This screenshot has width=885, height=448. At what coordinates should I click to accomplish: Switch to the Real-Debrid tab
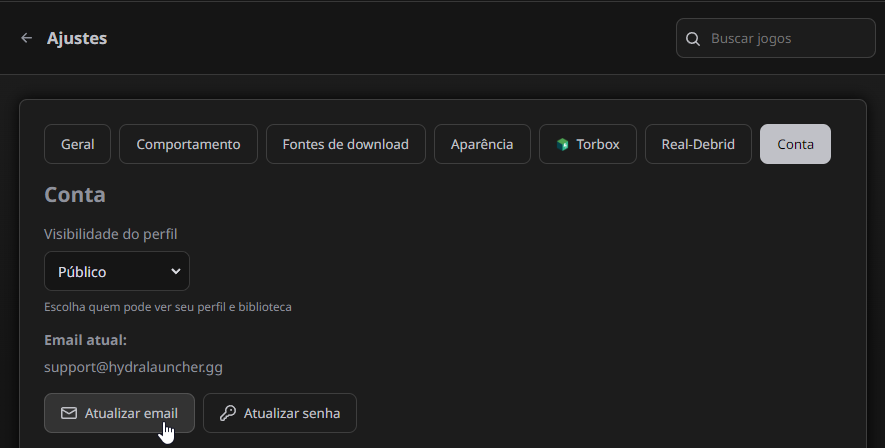698,144
